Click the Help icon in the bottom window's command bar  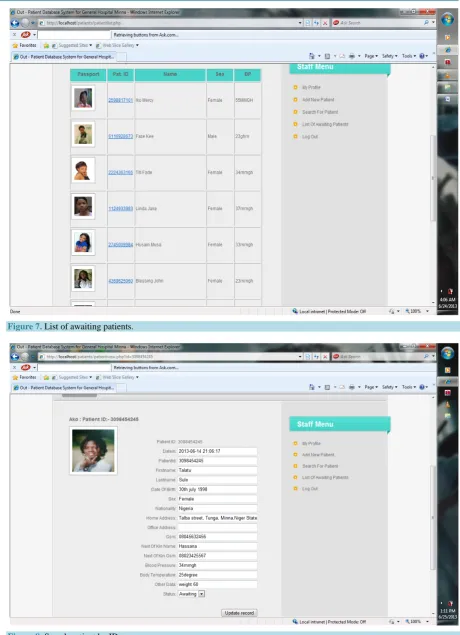pos(422,388)
